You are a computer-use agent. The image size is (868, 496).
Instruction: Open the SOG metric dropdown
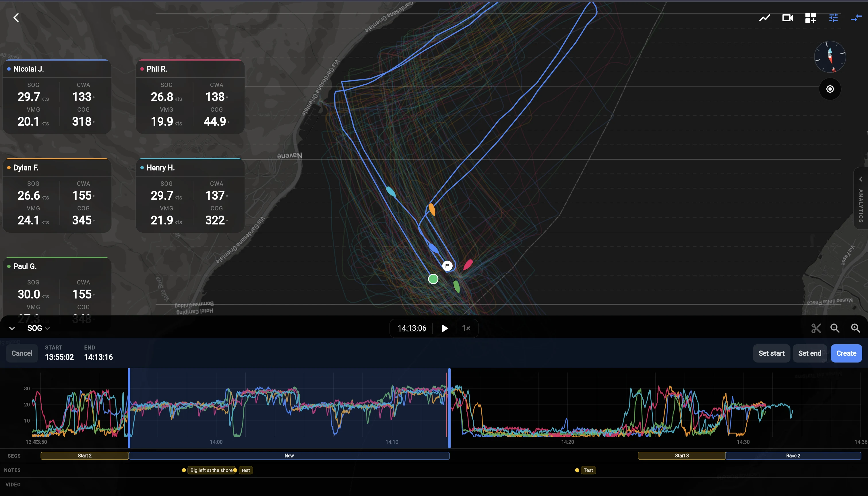[38, 328]
